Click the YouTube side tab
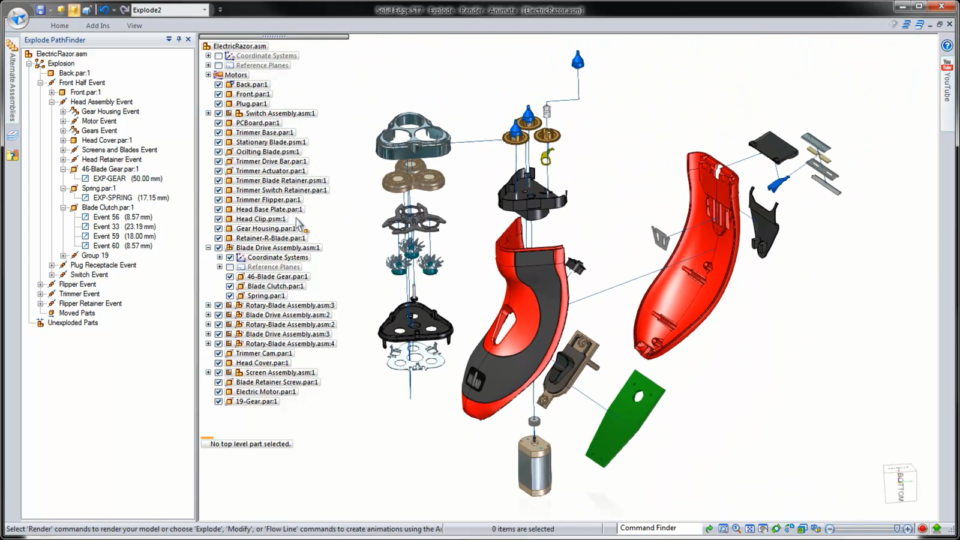960x540 pixels. tap(946, 80)
